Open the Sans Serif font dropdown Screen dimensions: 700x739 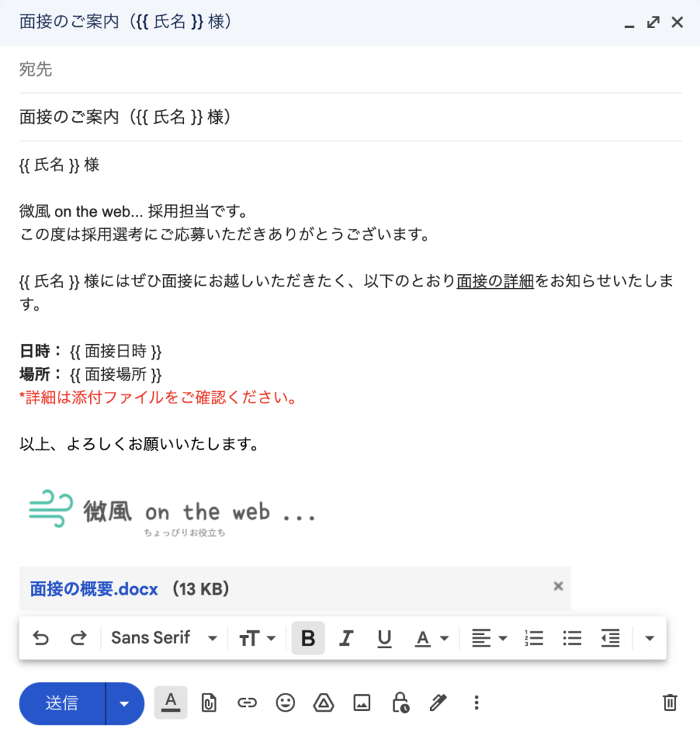162,638
